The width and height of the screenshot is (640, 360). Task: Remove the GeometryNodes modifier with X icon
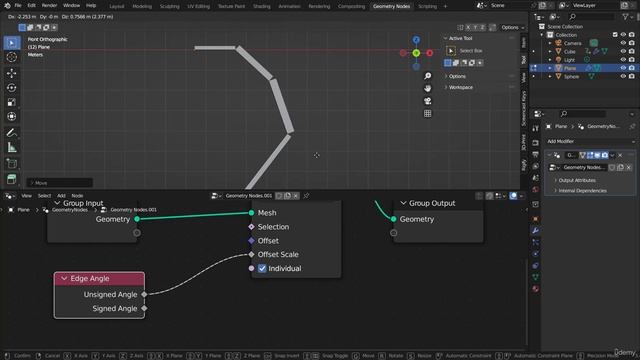tap(620, 155)
